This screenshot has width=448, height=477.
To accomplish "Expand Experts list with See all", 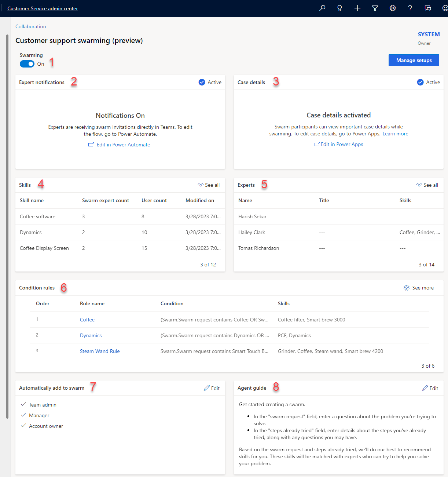I will pos(427,185).
